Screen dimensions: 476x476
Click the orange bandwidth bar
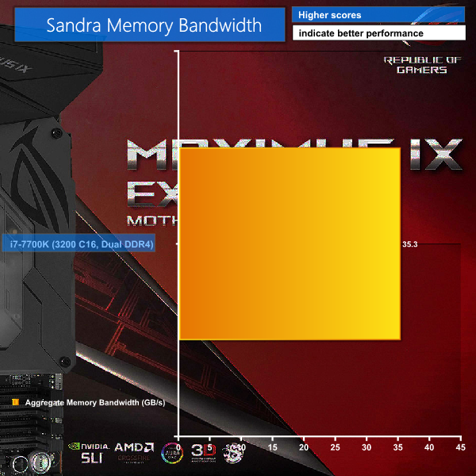coord(290,244)
